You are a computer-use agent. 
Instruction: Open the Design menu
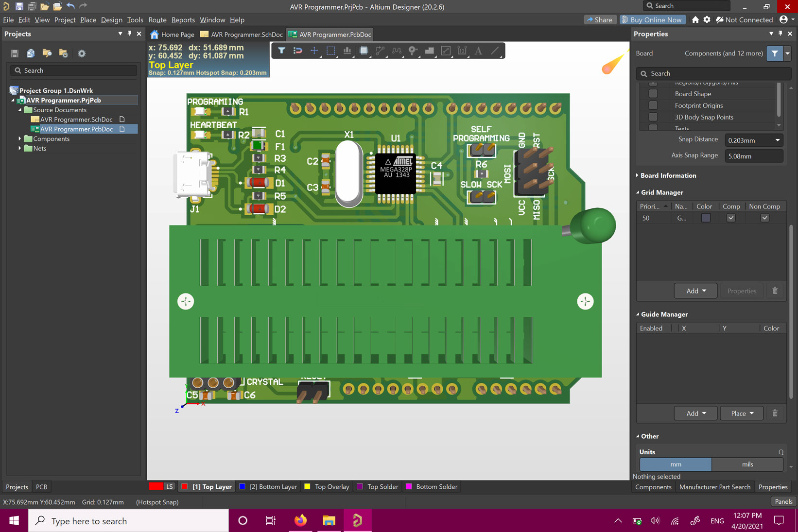coord(112,19)
